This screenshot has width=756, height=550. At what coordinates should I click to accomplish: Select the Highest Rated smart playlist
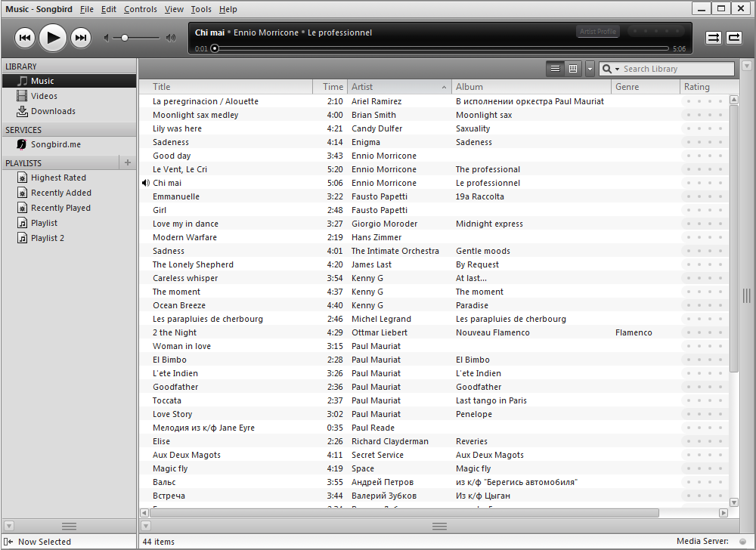[58, 178]
